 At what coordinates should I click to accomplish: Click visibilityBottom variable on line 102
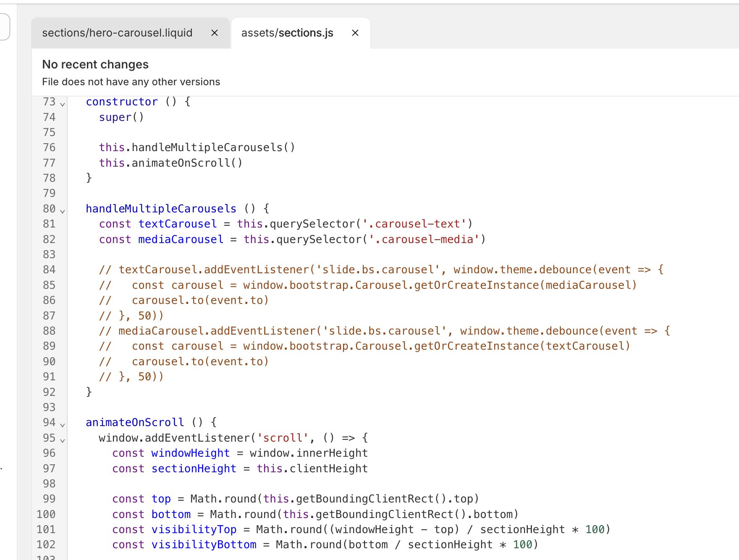tap(204, 544)
